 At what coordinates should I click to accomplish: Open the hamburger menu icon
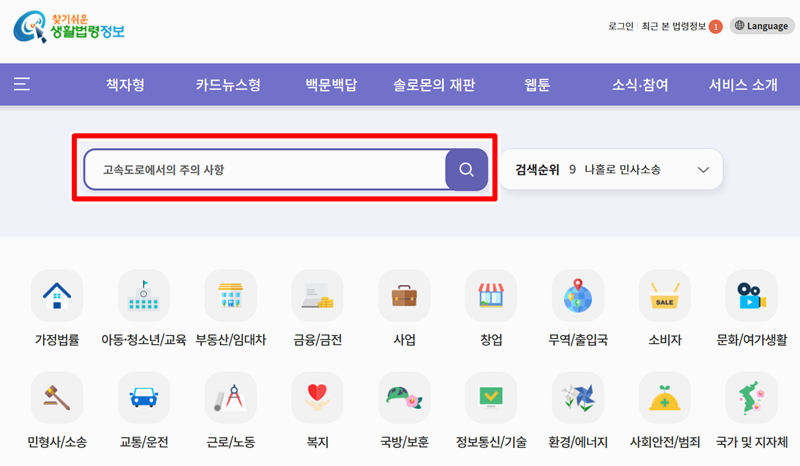21,84
